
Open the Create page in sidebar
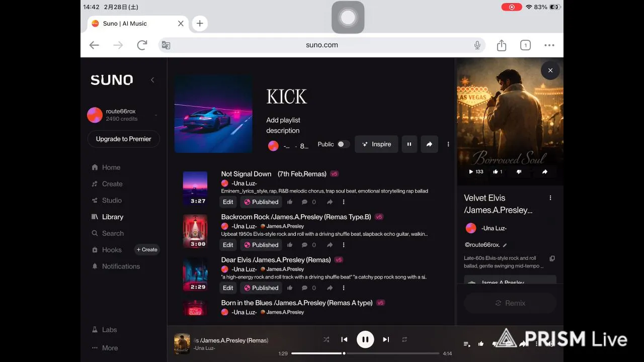coord(107,184)
